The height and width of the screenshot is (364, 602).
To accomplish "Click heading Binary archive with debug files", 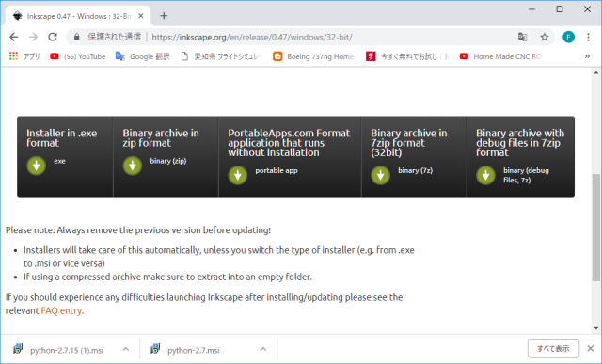I will tap(520, 143).
